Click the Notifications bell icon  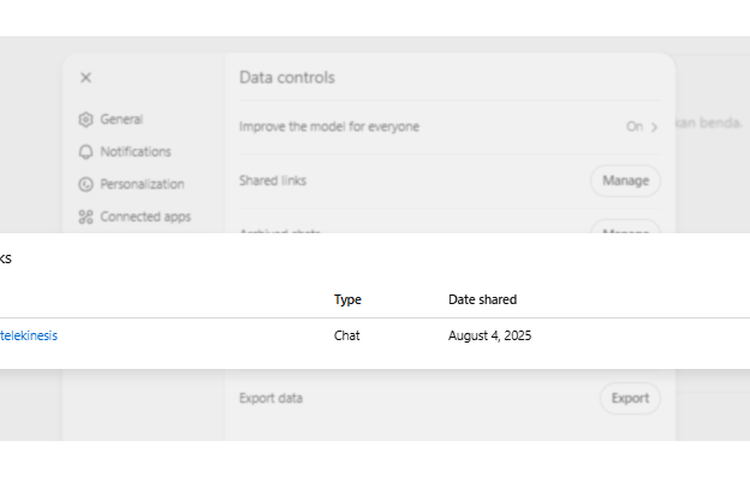(x=85, y=152)
